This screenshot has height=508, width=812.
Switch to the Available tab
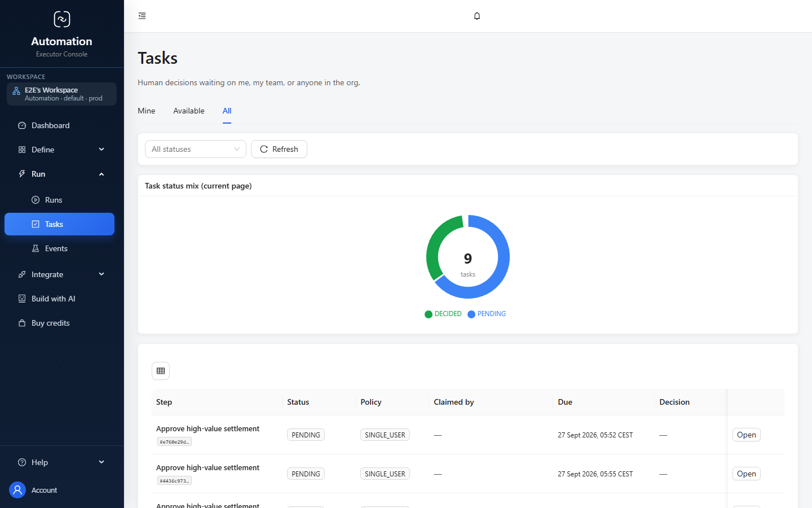[189, 111]
